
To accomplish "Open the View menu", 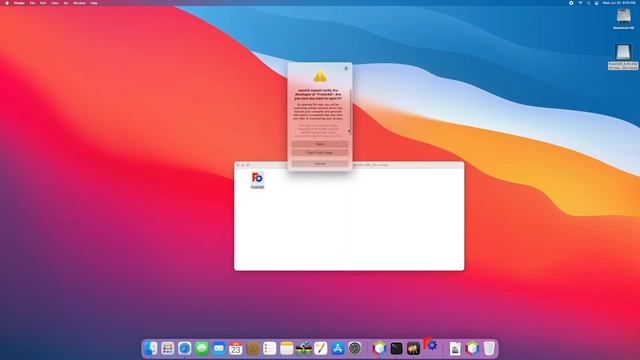I will (55, 3).
